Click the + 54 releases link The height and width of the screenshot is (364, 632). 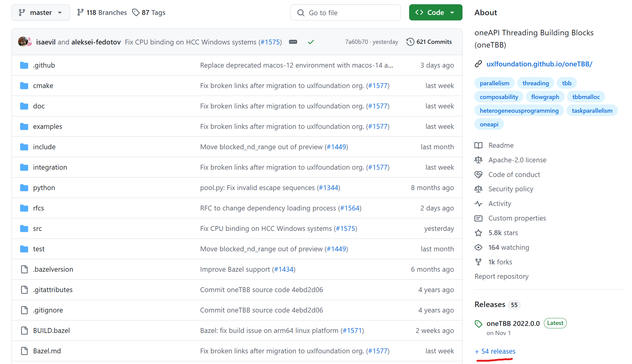click(x=495, y=351)
